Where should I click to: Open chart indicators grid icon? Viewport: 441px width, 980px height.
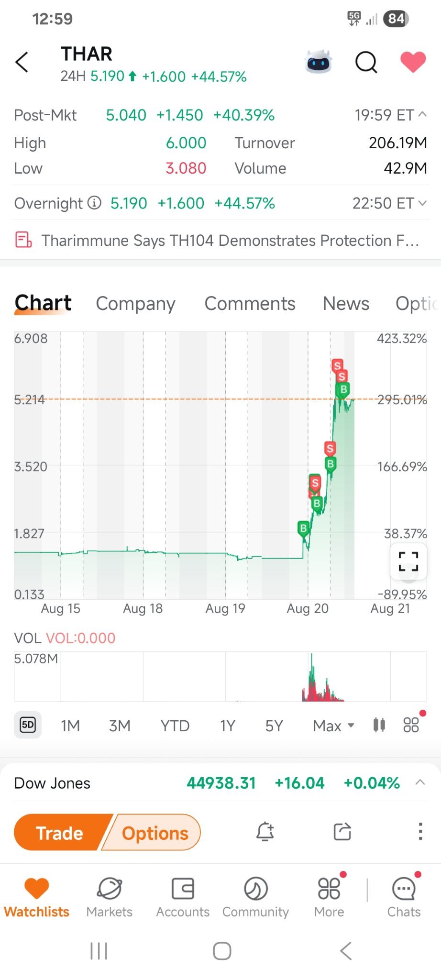[x=411, y=725]
